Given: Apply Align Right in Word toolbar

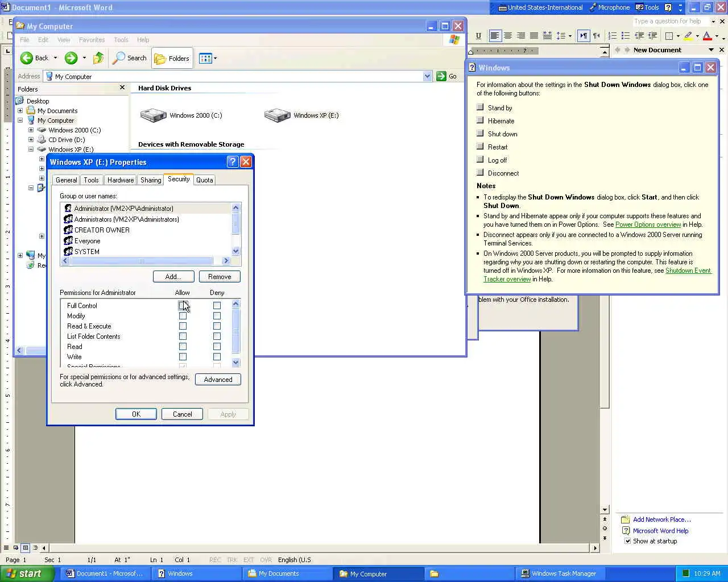Looking at the screenshot, I should [x=521, y=36].
